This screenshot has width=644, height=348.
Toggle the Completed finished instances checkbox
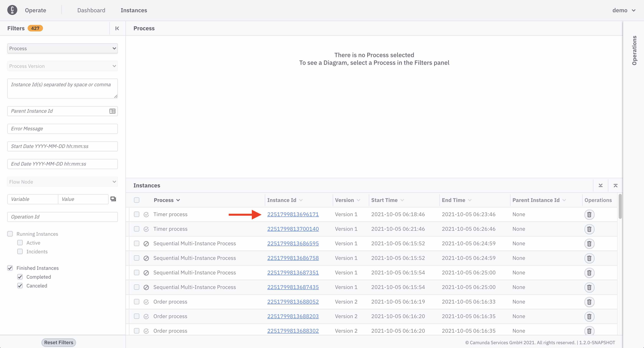(x=20, y=277)
